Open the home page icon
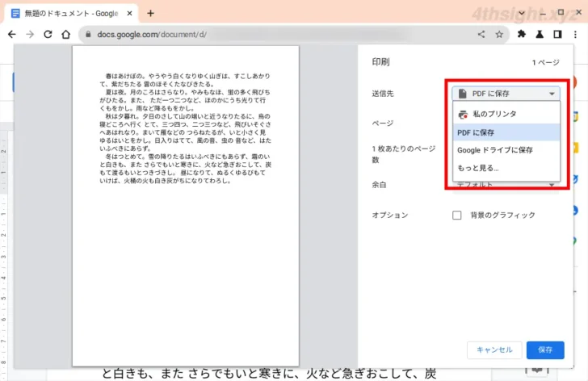 [x=66, y=35]
